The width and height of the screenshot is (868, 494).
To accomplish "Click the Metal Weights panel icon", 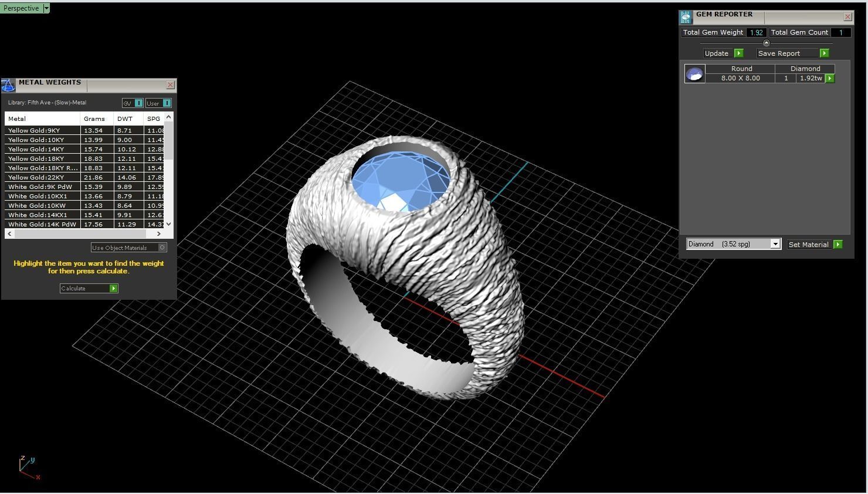I will (x=8, y=86).
